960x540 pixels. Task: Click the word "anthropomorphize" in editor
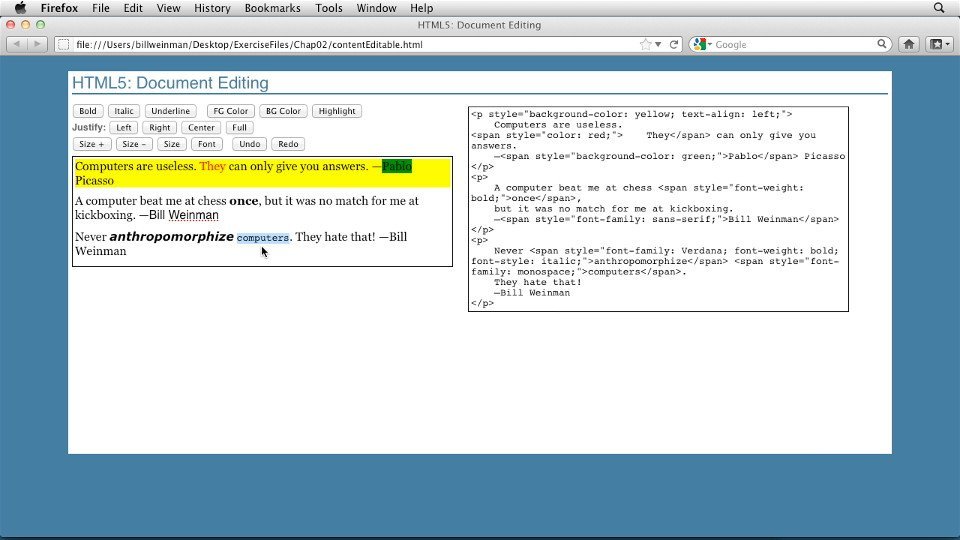pyautogui.click(x=171, y=237)
